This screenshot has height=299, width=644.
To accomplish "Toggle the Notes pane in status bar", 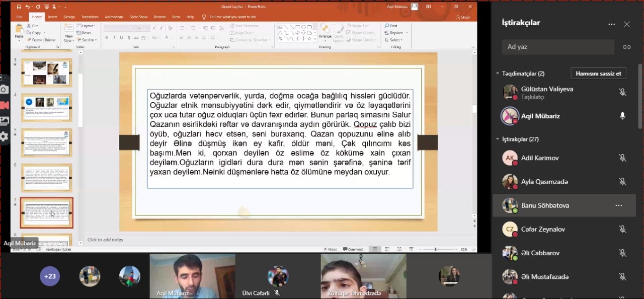I will click(331, 249).
